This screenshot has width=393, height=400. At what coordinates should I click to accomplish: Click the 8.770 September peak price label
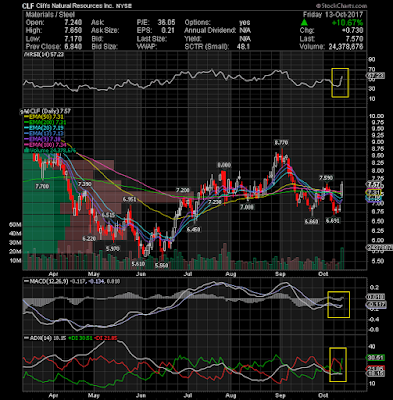point(281,143)
